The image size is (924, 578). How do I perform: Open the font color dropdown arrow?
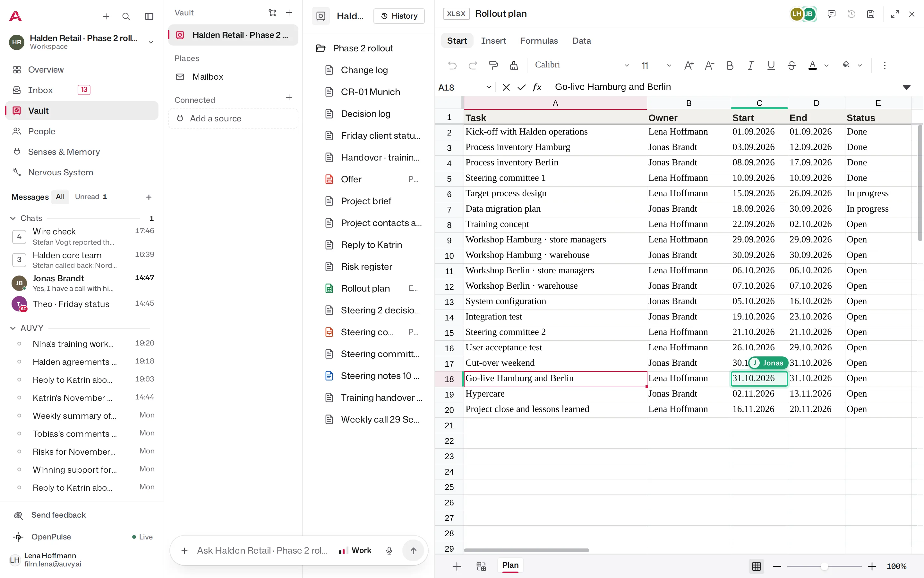826,66
